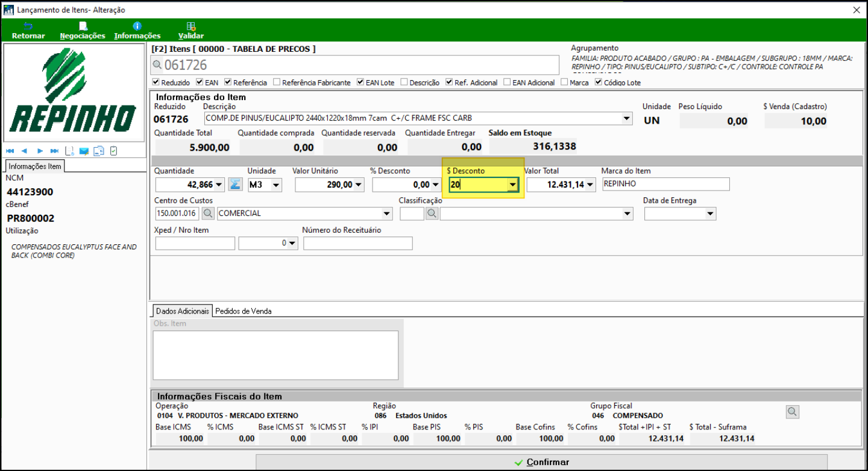This screenshot has width=868, height=471.
Task: Click the Centro de Custos code 150.001.016
Action: point(177,213)
